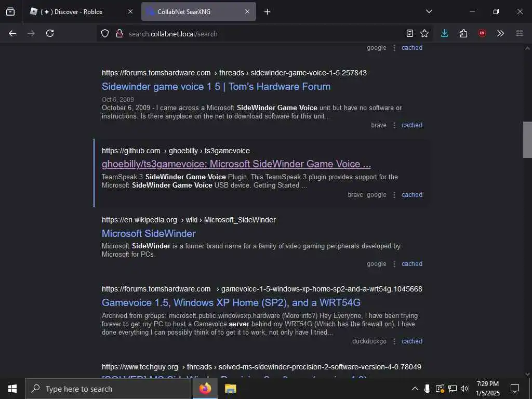Click the page vertical scrollbar thumb
This screenshot has width=532, height=399.
[527, 140]
